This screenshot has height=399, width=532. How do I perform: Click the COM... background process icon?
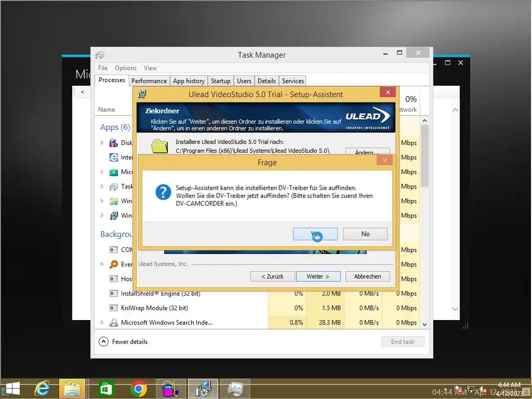click(114, 250)
